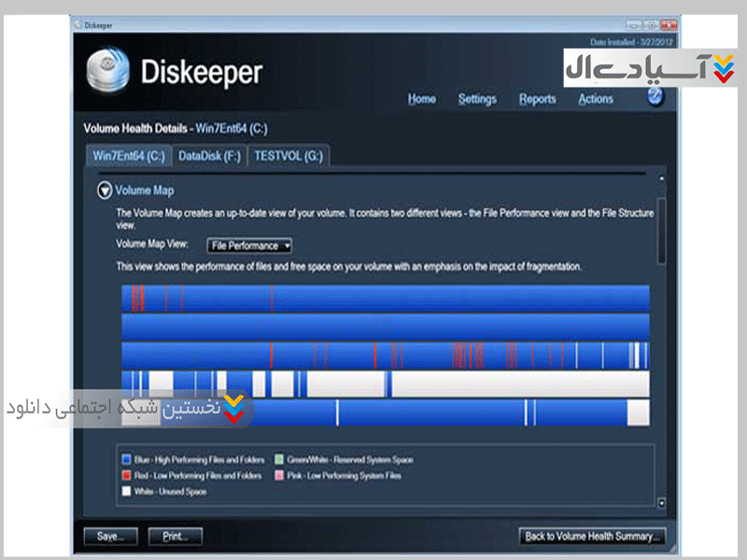Open the Home menu
Viewport: 747px width, 560px height.
[422, 99]
